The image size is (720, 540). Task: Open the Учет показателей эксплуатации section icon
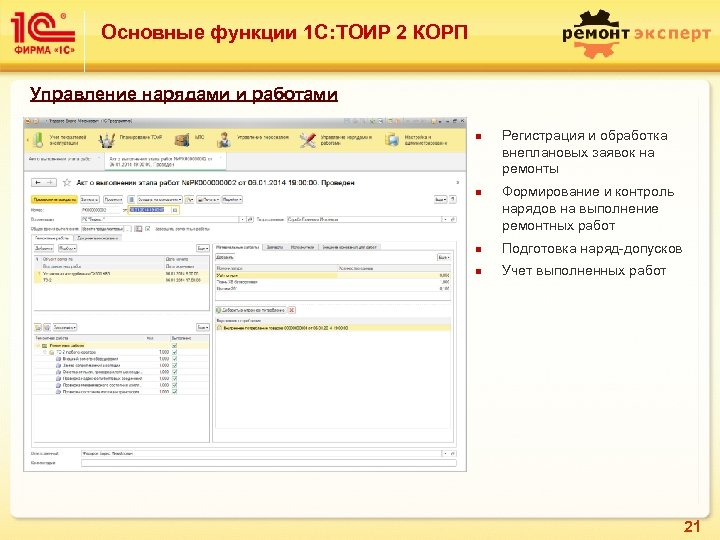(x=39, y=140)
